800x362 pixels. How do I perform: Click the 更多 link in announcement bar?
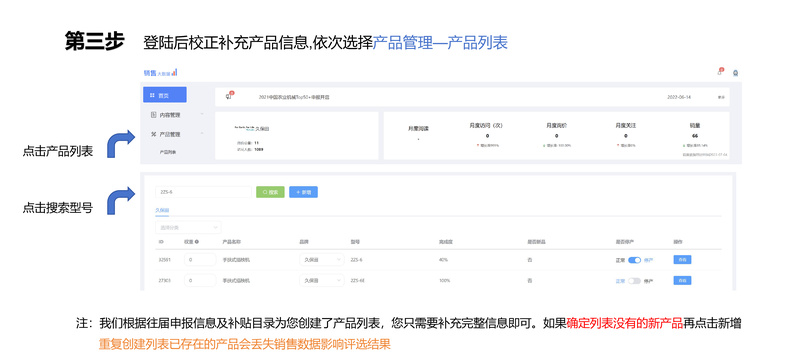[x=721, y=97]
